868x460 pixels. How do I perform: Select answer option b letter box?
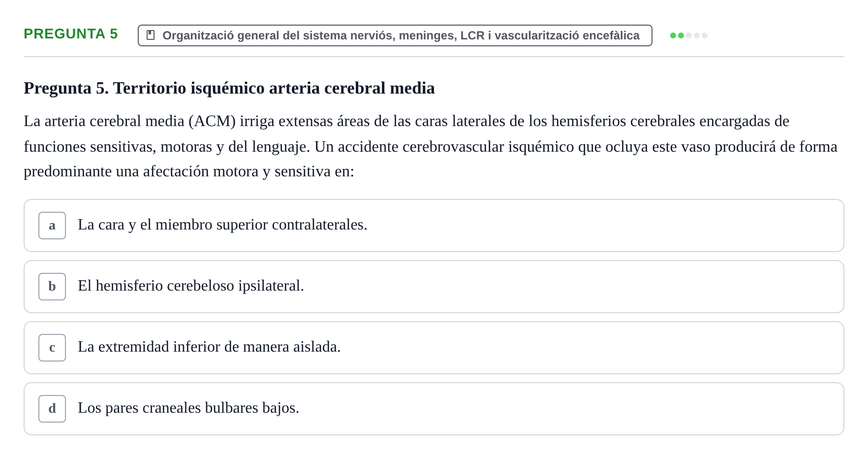[52, 287]
